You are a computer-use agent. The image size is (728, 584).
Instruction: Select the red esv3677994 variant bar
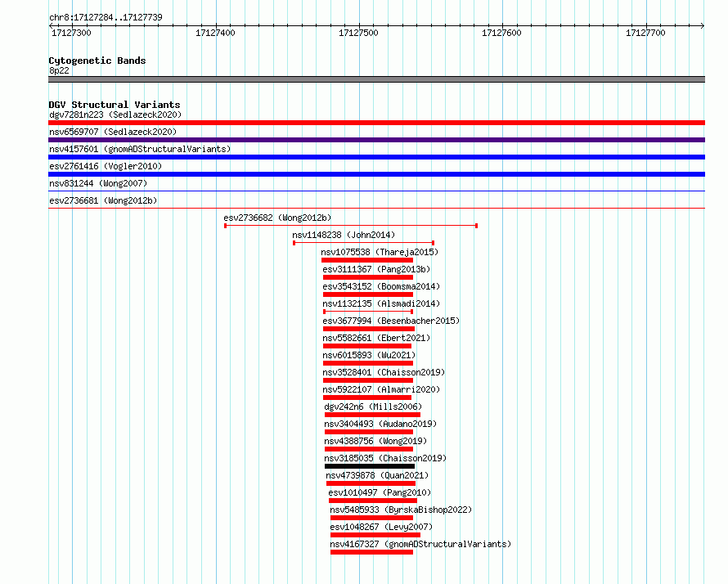tap(369, 329)
